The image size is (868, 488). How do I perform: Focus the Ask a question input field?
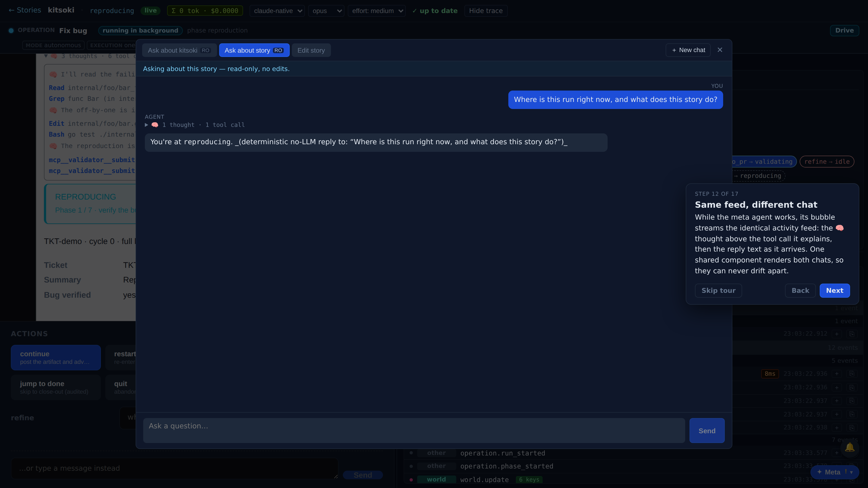[x=414, y=431]
